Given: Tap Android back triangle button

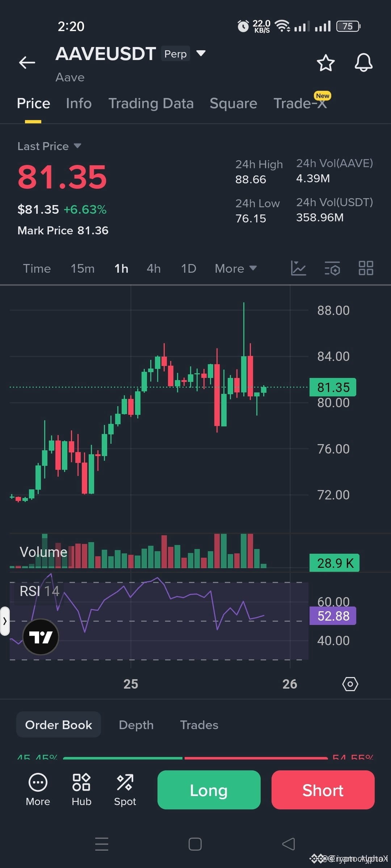Looking at the screenshot, I should pyautogui.click(x=289, y=844).
